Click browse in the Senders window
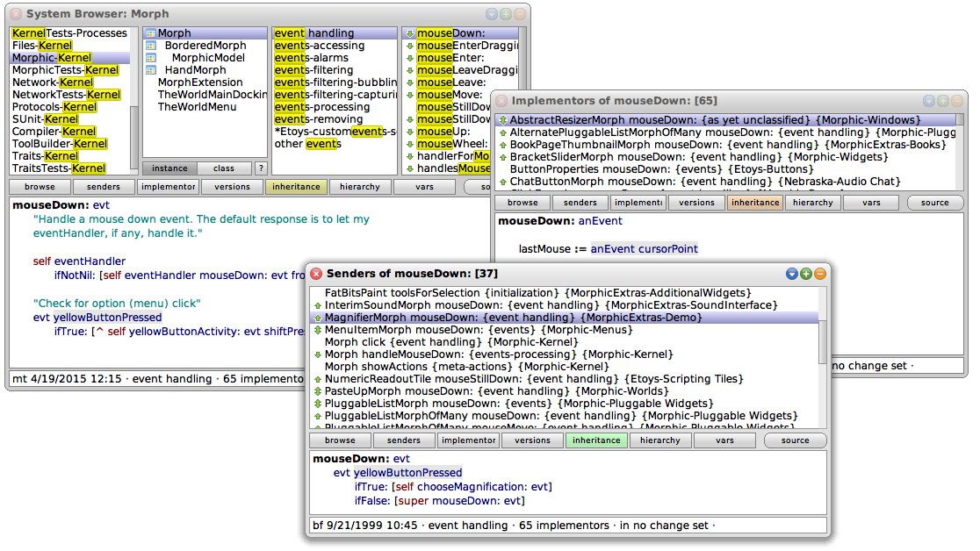The image size is (980, 551). [x=340, y=440]
